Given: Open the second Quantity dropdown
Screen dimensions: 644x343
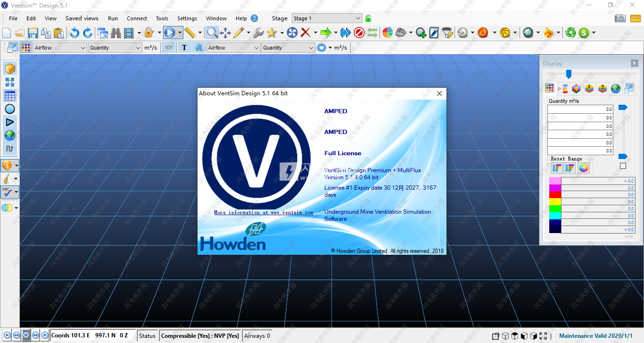Looking at the screenshot, I should (x=288, y=48).
